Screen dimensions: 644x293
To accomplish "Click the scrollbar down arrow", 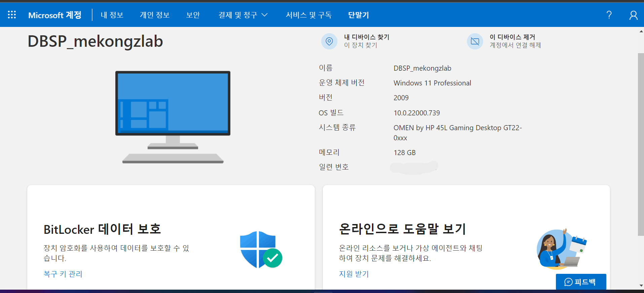I will pos(641,286).
